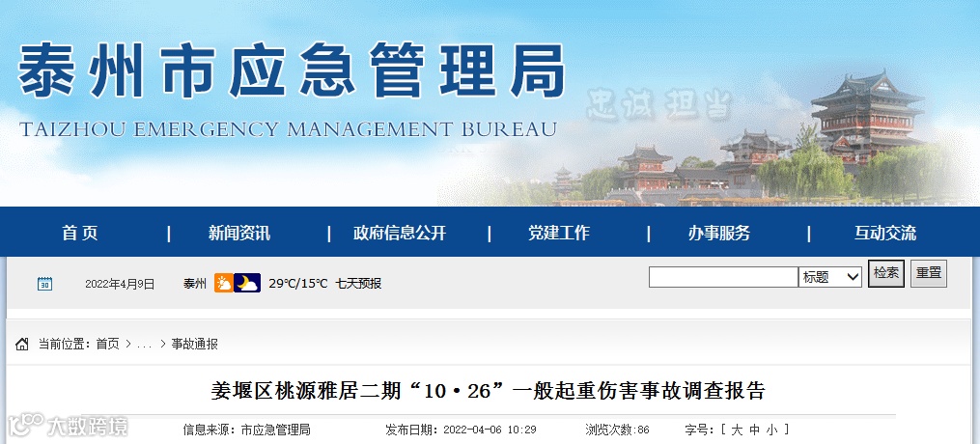Open the 首页 navigation menu
The width and height of the screenshot is (980, 444).
[x=80, y=233]
